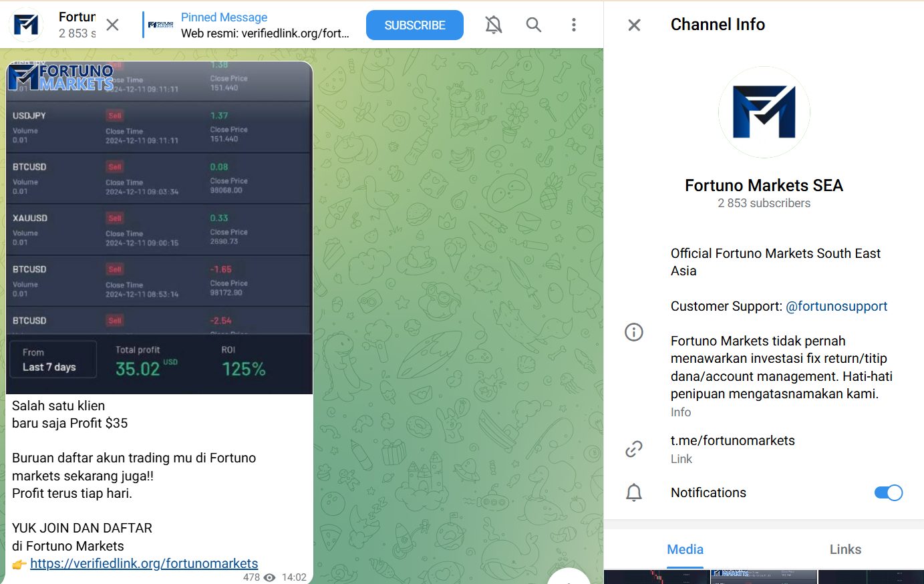This screenshot has height=584, width=924.
Task: Click the t.me/fortunomarkets channel link
Action: pos(733,440)
